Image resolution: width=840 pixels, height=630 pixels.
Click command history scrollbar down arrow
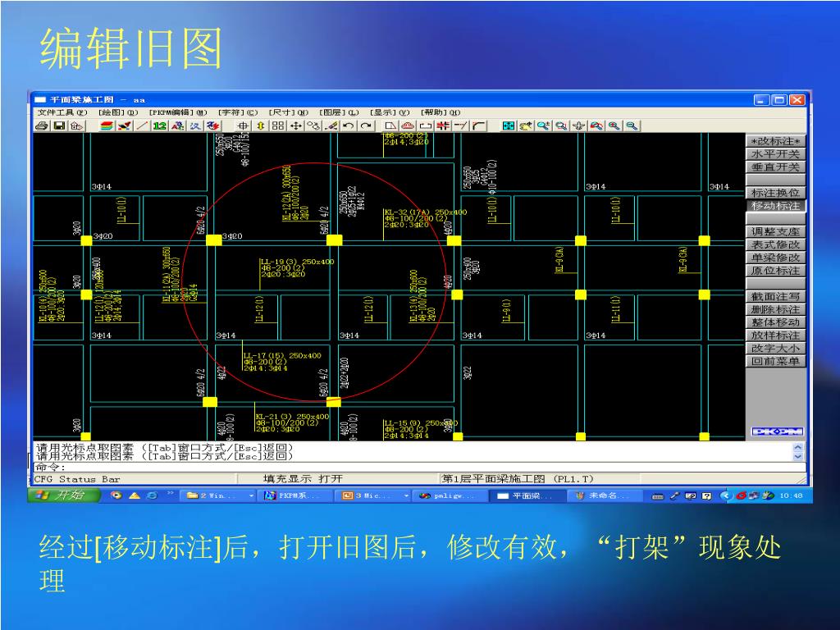798,457
